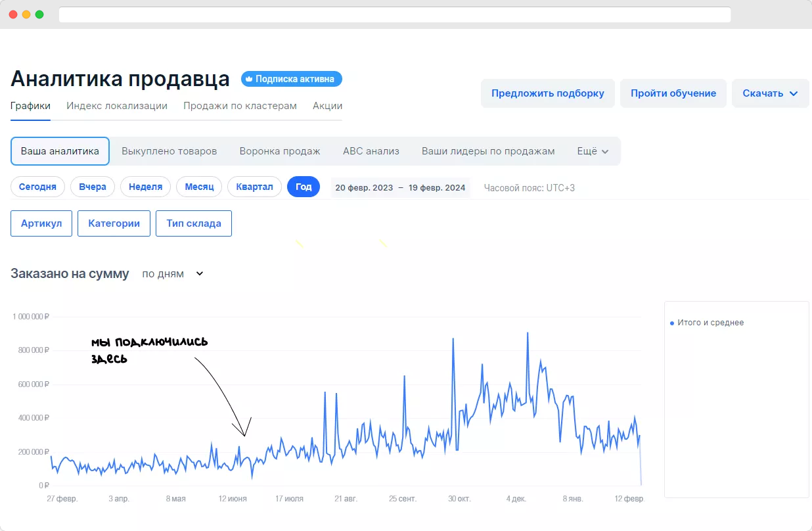Open the Скачать dropdown menu
812x531 pixels.
[771, 93]
